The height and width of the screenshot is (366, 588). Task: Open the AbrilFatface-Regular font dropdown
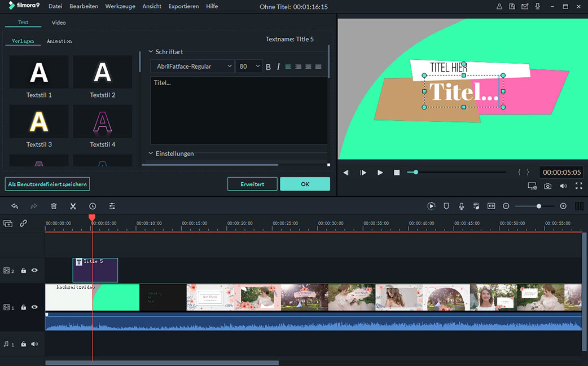pyautogui.click(x=192, y=67)
